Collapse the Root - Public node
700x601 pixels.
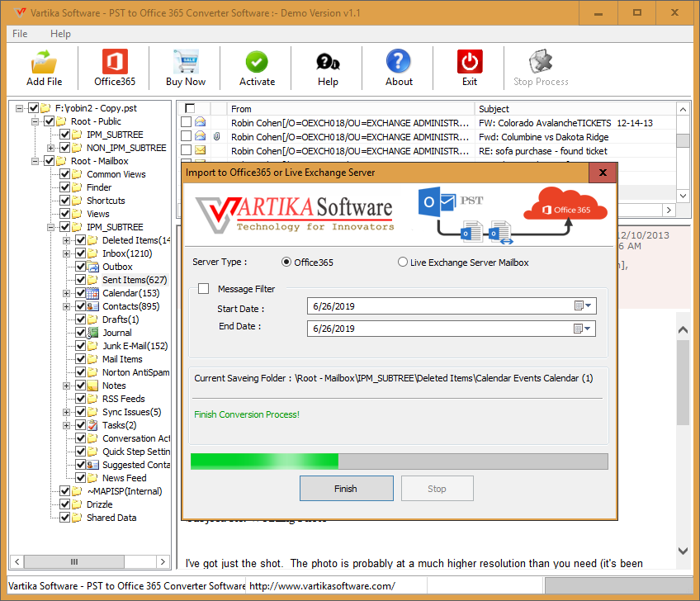(x=35, y=121)
